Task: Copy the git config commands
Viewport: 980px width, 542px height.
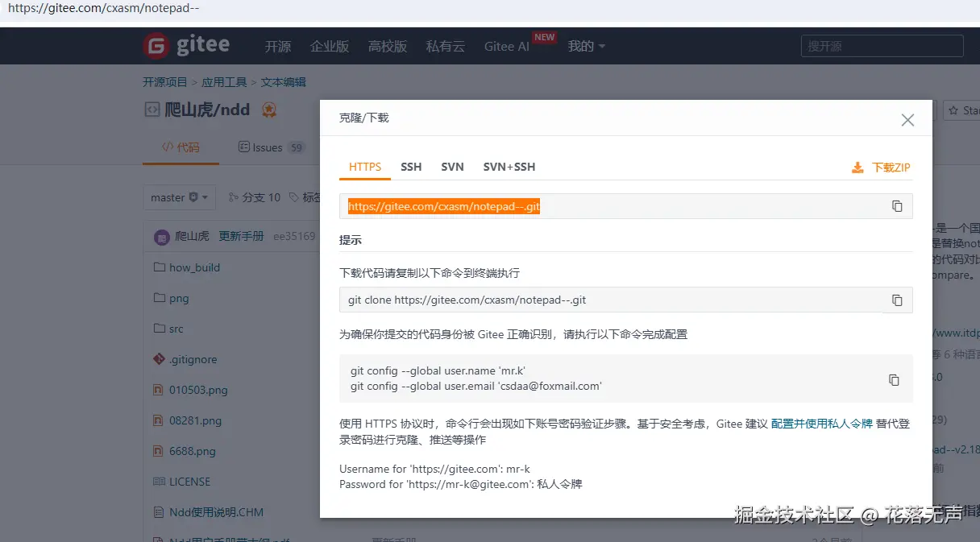Action: point(894,379)
